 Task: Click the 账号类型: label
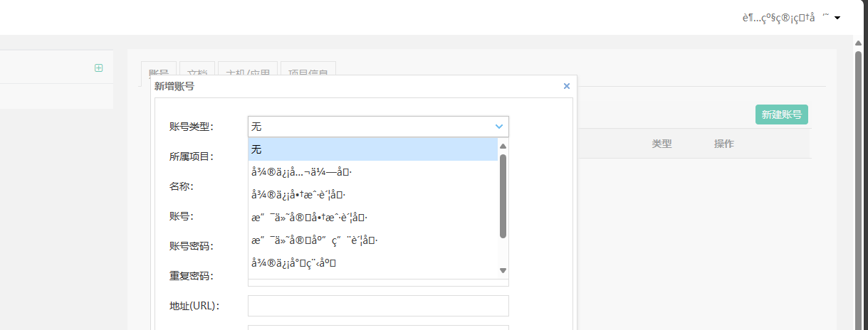(192, 127)
